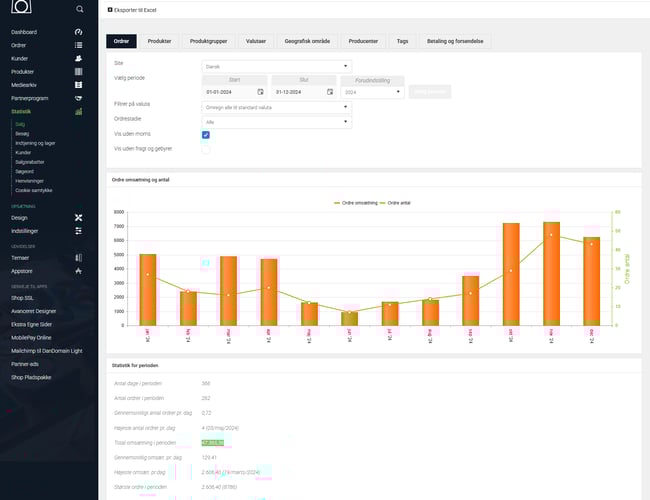Toggle 'Ordre omsætning' series in chart legend

[x=360, y=202]
